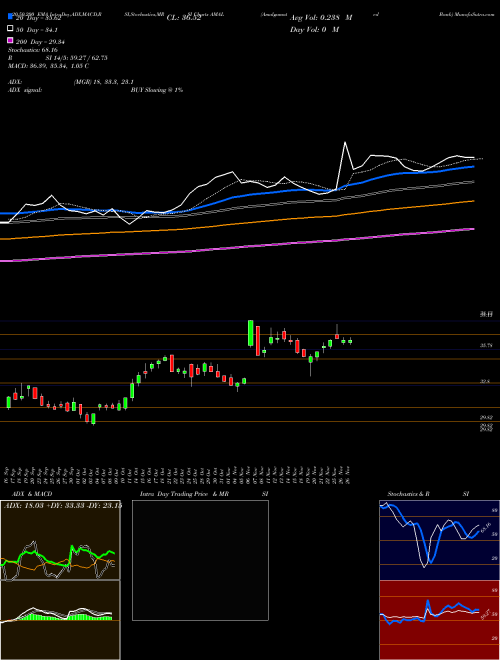Click the blue 20 Day legend swatch
The height and width of the screenshot is (660, 500).
pyautogui.click(x=10, y=17)
